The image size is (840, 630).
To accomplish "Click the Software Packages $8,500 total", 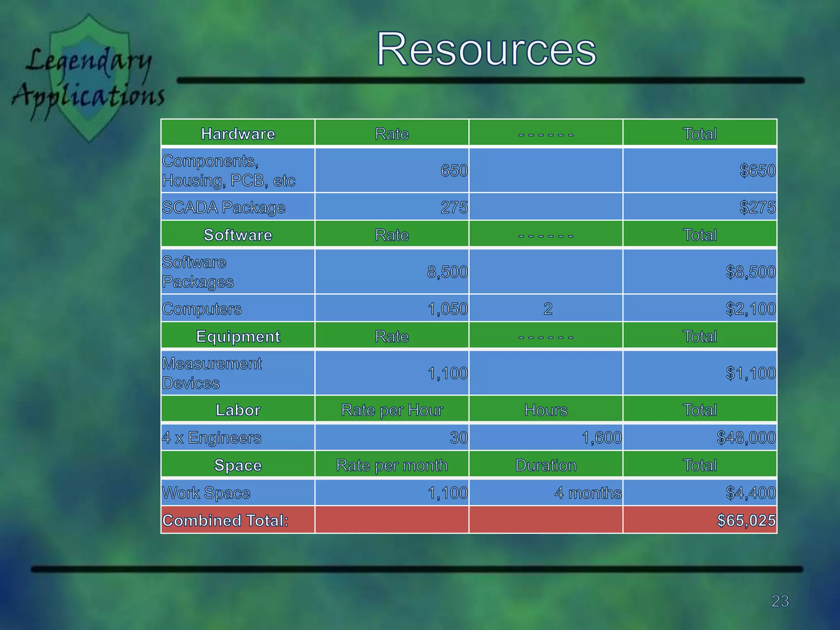I will point(750,272).
